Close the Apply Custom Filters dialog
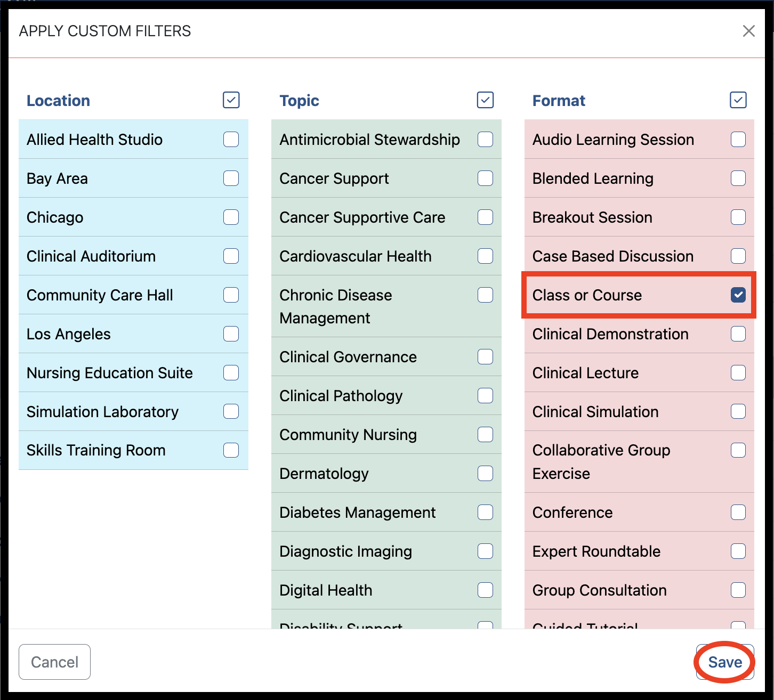Screen dimensions: 774x700 (x=748, y=31)
